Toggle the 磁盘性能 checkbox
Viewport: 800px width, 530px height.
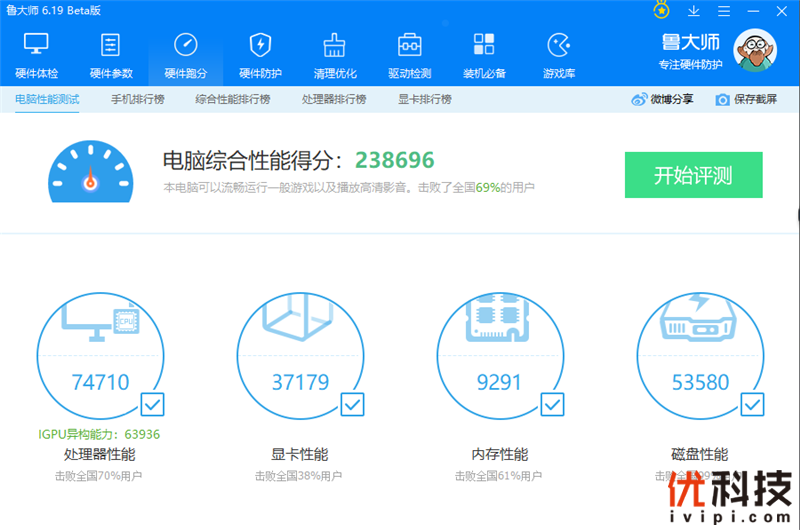click(753, 405)
